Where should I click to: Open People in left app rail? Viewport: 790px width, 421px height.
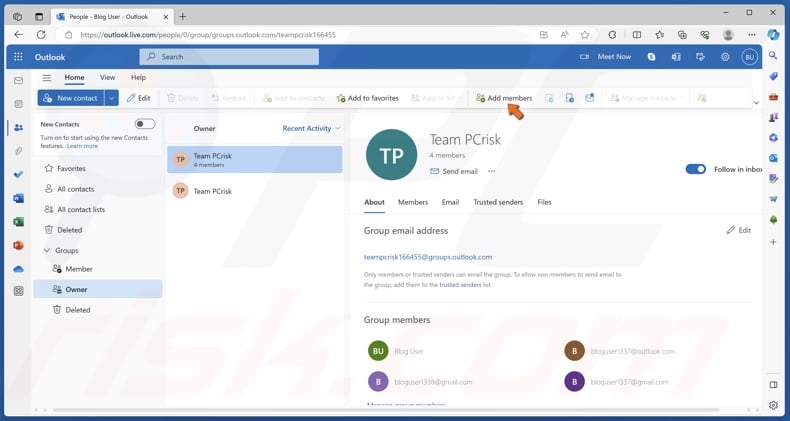(x=19, y=127)
